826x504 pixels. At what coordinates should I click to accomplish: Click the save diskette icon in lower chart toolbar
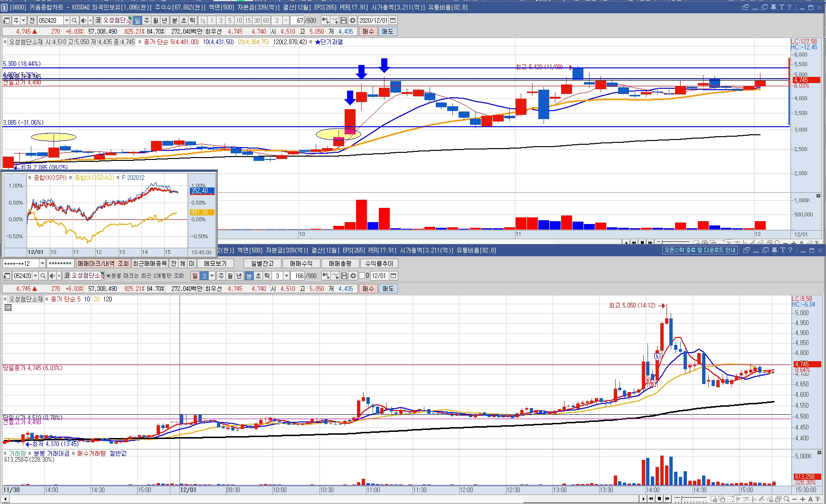pos(344,276)
